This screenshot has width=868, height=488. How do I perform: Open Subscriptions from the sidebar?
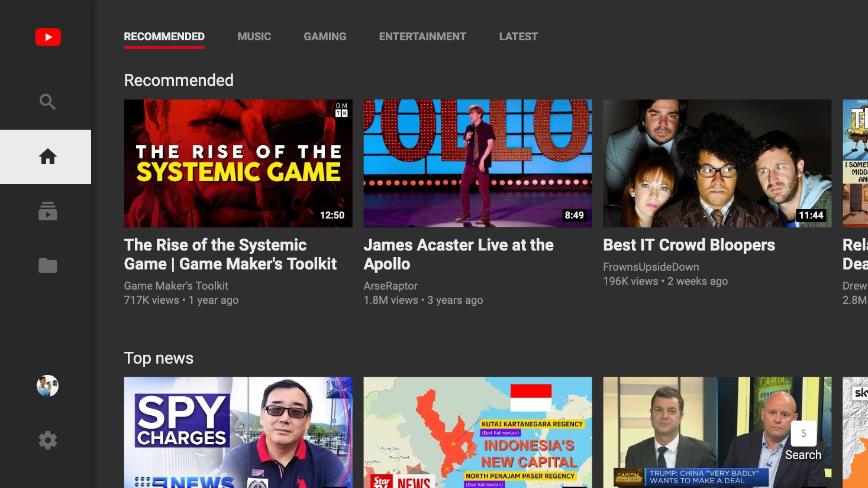pos(47,211)
